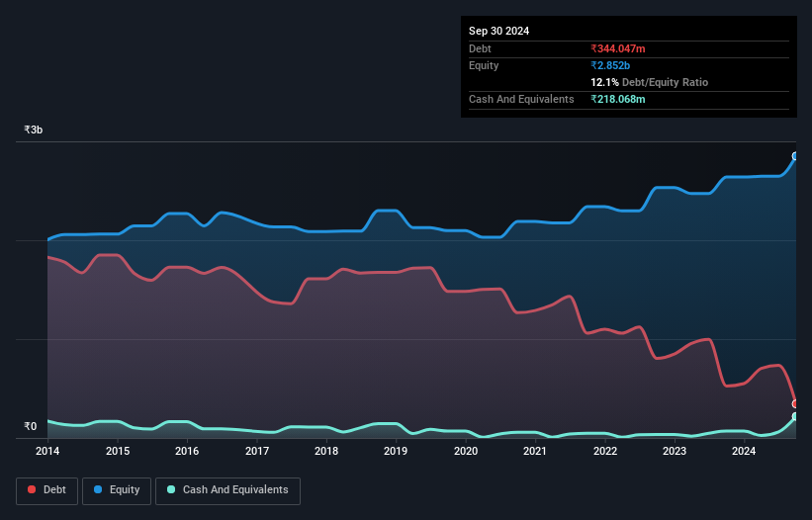Click the ₹3b y-axis label

click(x=34, y=130)
